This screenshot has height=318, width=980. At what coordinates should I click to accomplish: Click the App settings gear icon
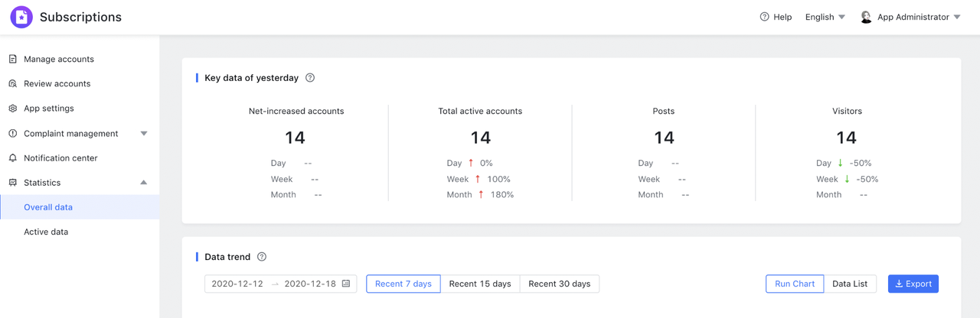click(12, 109)
